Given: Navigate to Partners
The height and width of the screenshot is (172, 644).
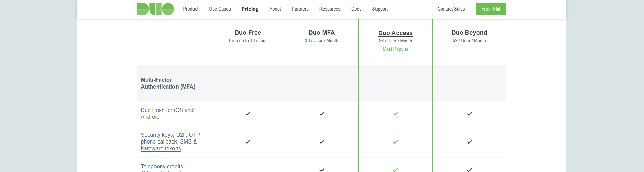Looking at the screenshot, I should click(x=300, y=9).
